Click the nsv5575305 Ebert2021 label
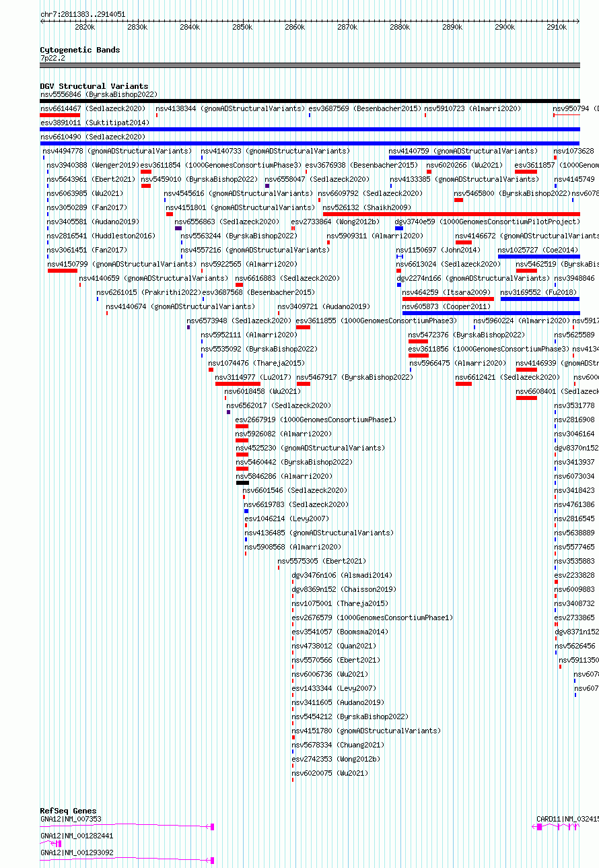This screenshot has height=868, width=599. pos(322,561)
